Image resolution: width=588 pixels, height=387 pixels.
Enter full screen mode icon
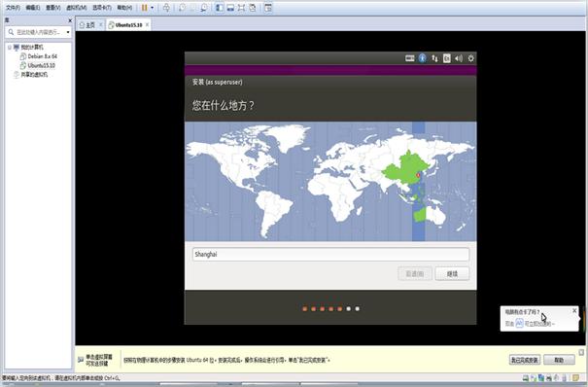[x=241, y=8]
